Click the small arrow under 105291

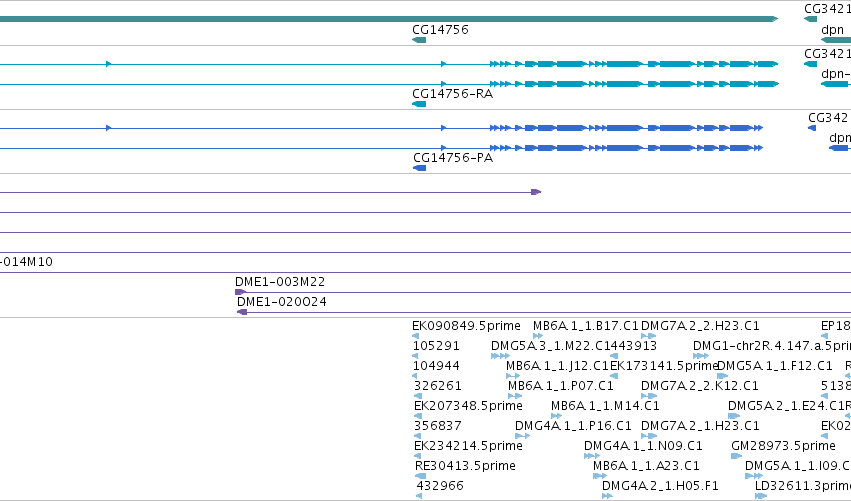pos(415,356)
